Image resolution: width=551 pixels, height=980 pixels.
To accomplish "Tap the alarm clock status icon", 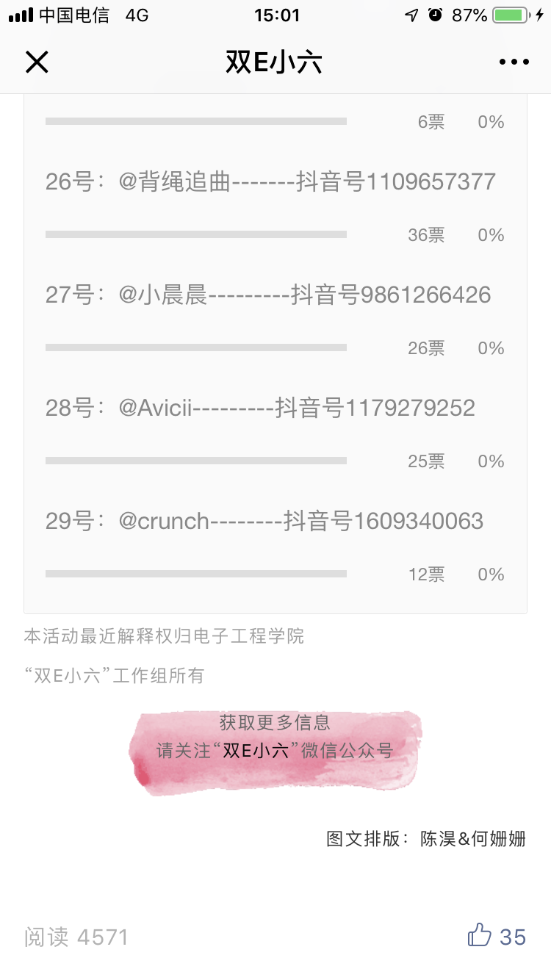I will [436, 15].
